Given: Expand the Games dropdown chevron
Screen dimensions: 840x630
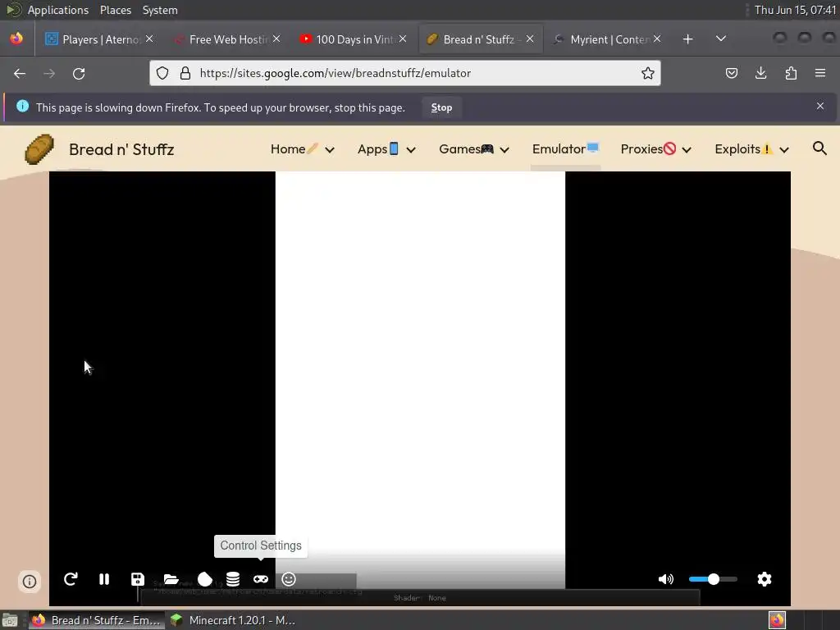Looking at the screenshot, I should click(x=504, y=150).
